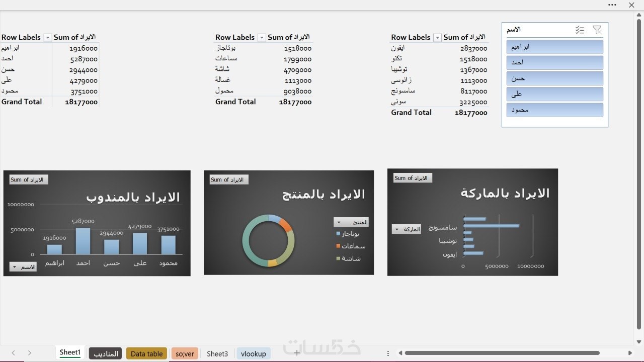Screen dimensions: 644x362
Task: Switch to so;ver sheet tab
Action: (185, 353)
